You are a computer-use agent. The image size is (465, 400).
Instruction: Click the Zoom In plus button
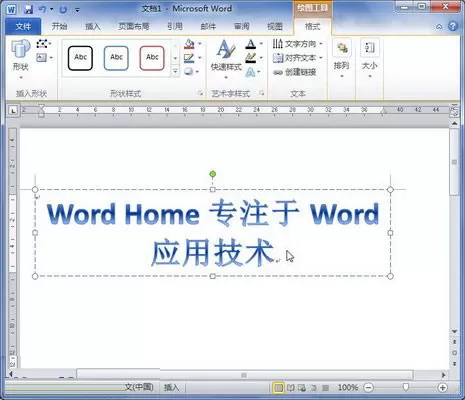click(442, 387)
